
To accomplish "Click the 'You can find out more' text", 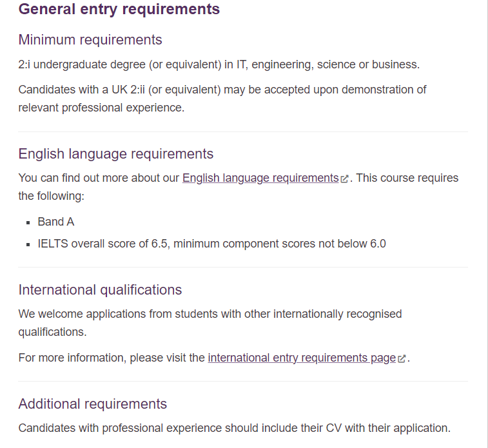I will 99,178.
